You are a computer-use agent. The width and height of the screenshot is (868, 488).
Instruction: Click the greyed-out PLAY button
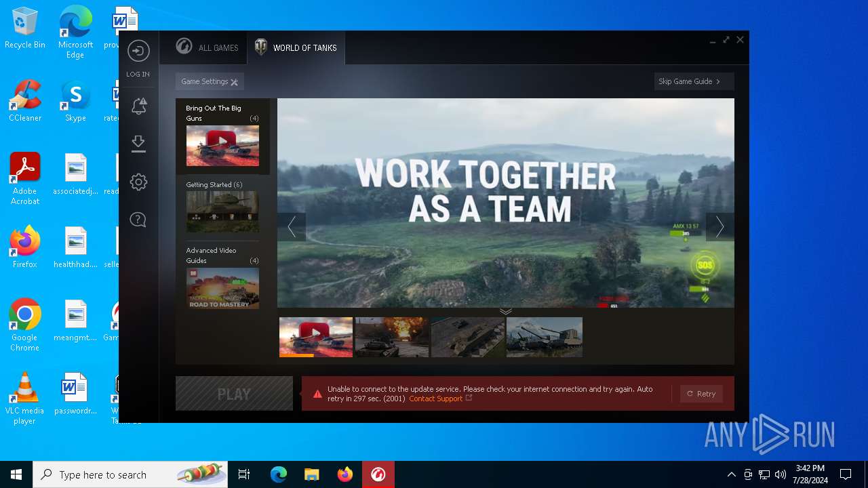pos(234,394)
